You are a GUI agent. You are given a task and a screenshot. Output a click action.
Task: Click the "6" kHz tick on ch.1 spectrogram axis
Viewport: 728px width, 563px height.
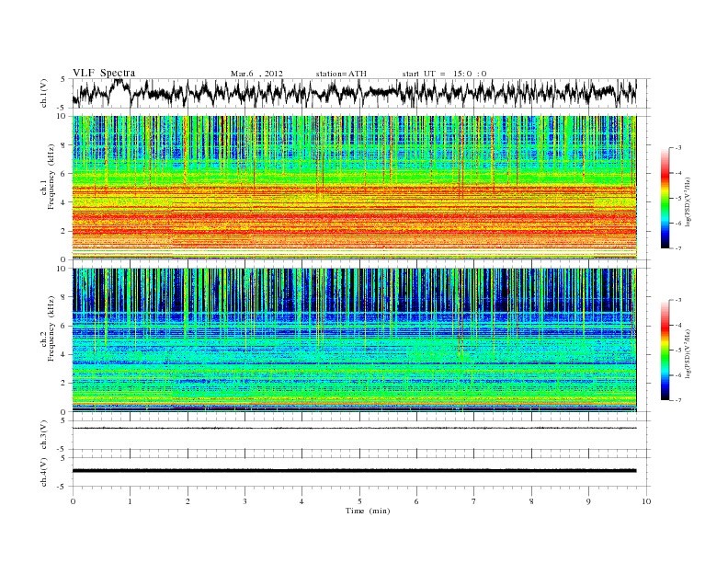(64, 174)
